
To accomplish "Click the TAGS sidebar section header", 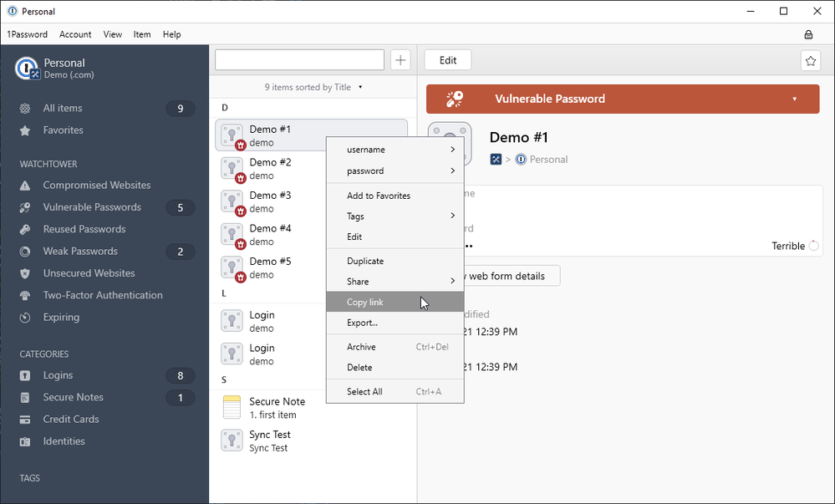I will click(x=30, y=478).
